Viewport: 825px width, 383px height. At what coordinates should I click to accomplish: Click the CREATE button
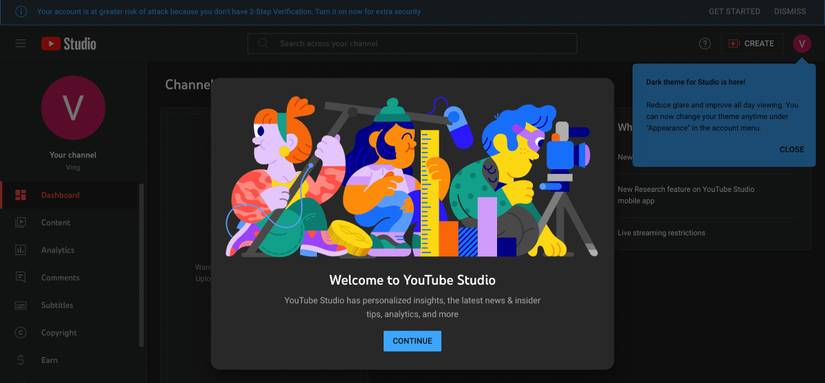752,44
